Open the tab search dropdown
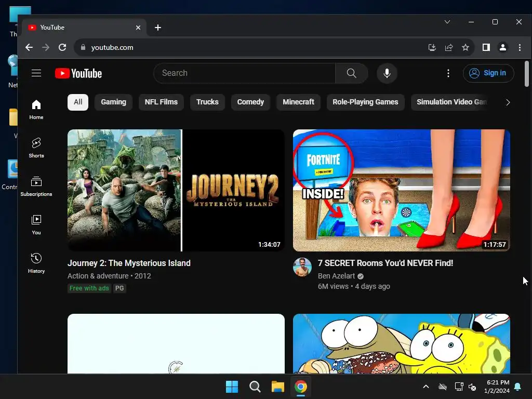The image size is (532, 399). point(447,22)
